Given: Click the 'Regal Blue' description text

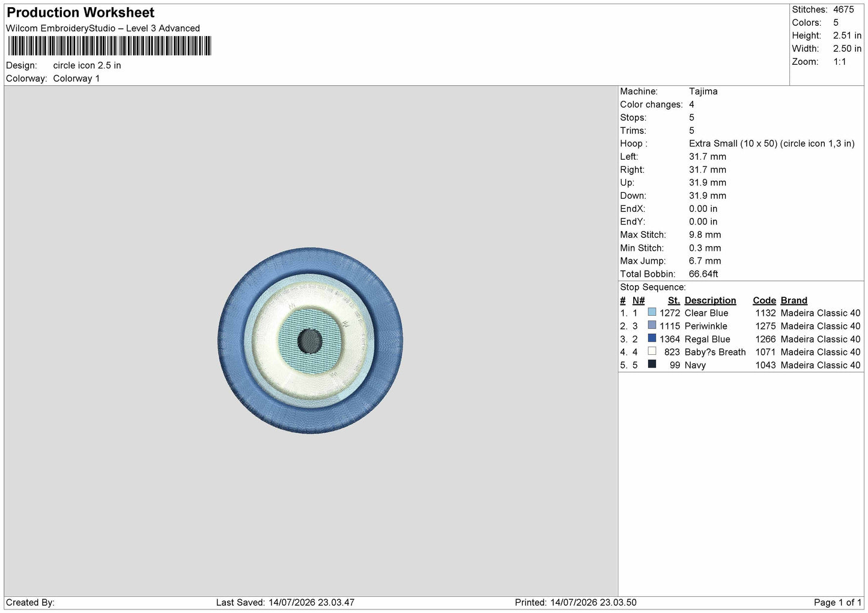Looking at the screenshot, I should click(708, 339).
